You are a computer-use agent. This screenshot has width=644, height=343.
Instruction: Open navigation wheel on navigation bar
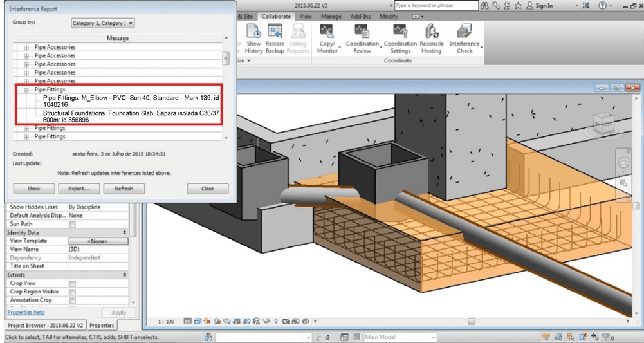pos(623,163)
